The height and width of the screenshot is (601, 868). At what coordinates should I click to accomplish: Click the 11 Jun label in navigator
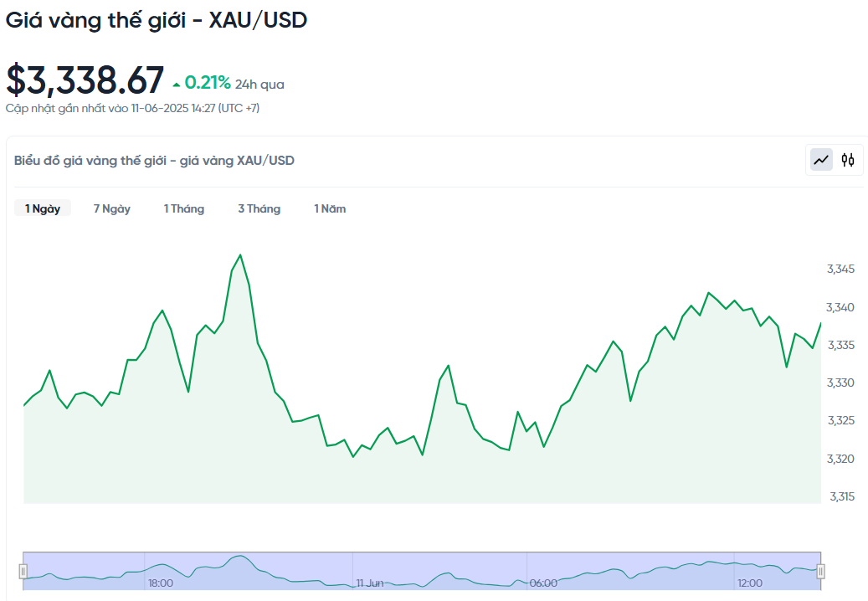click(370, 583)
